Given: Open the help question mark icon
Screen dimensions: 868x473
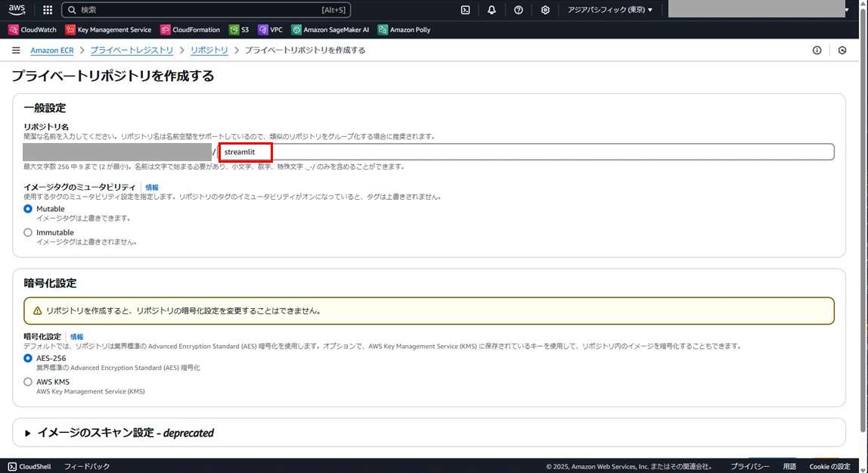Looking at the screenshot, I should [x=520, y=10].
